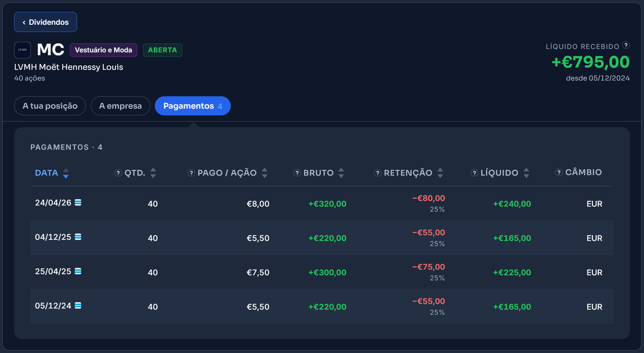
Task: Click the Vestuário e Moda category tag
Action: [x=103, y=50]
